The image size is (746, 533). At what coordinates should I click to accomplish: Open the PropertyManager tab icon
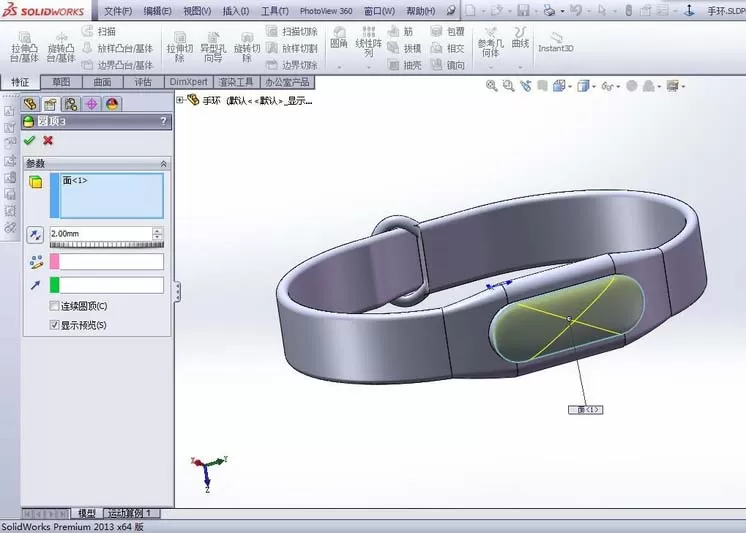click(50, 104)
